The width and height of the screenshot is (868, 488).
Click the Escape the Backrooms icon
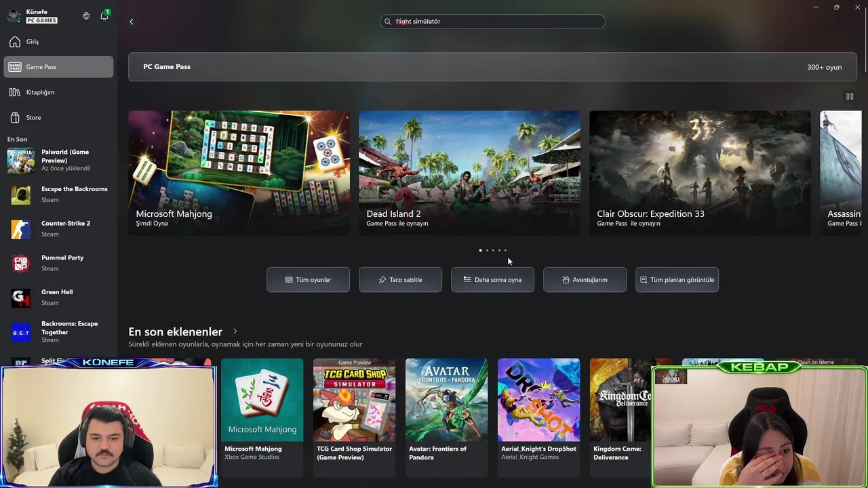click(x=21, y=195)
